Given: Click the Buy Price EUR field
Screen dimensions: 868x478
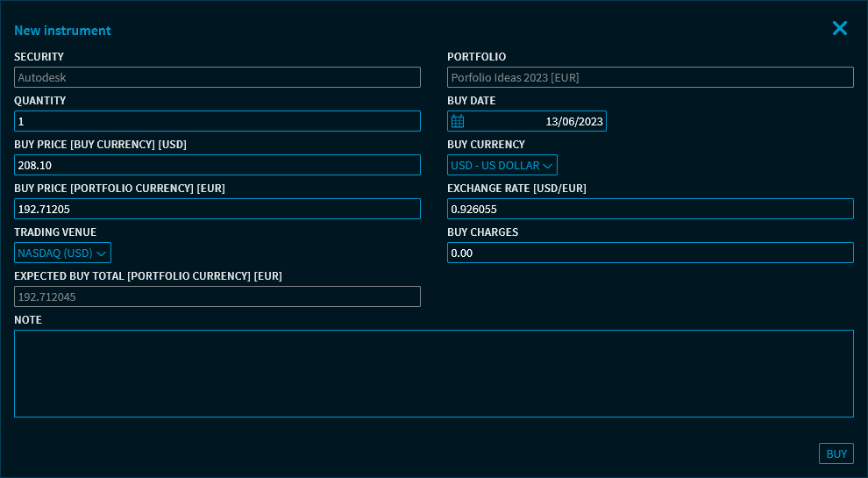Looking at the screenshot, I should click(x=217, y=209).
